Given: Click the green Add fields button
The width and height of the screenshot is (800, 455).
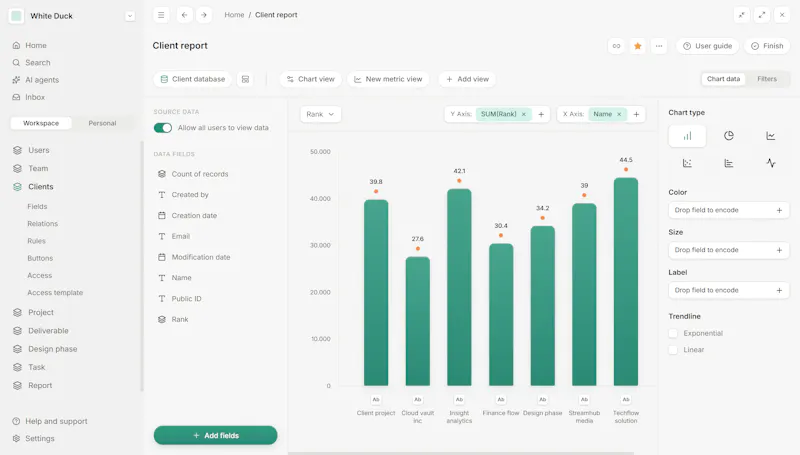Looking at the screenshot, I should (x=215, y=436).
